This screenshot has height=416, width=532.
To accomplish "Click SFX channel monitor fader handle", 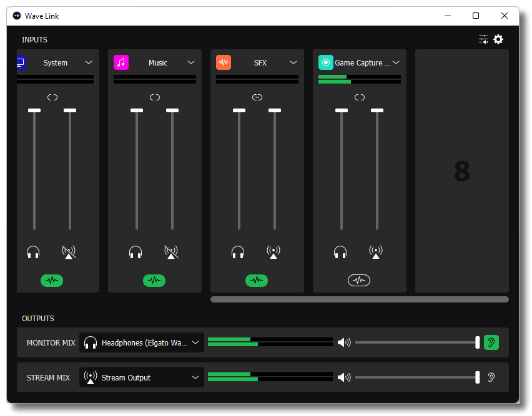I will pyautogui.click(x=239, y=110).
